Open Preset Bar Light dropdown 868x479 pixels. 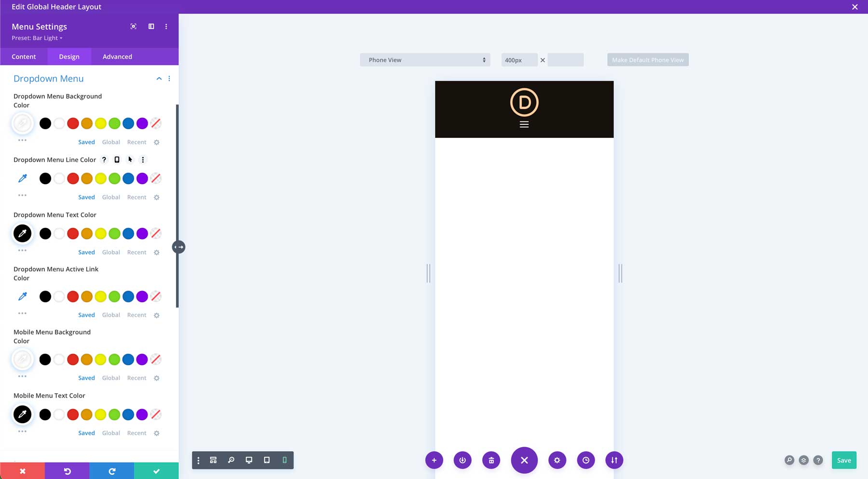(x=36, y=38)
